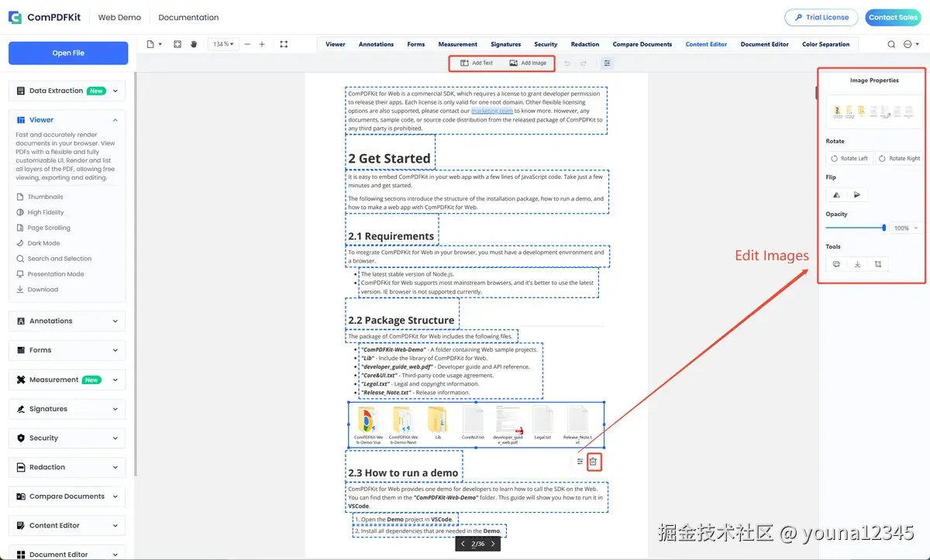The image size is (930, 560).
Task: Open the Security tab in the top bar
Action: tap(546, 44)
